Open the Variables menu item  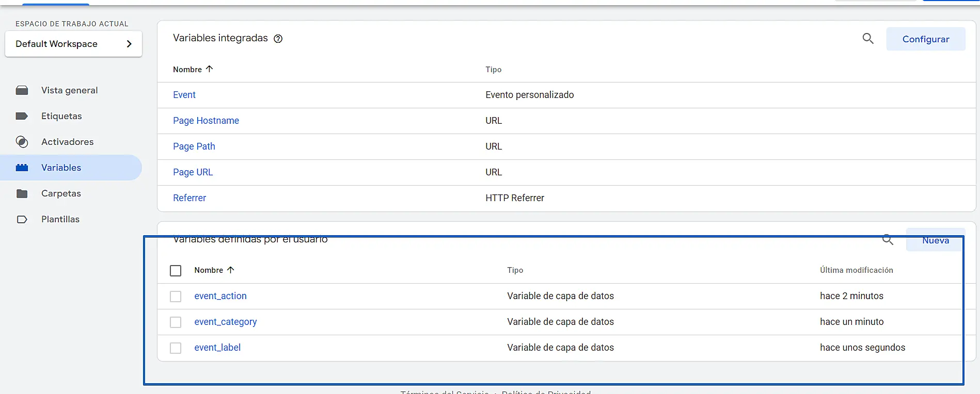coord(61,168)
